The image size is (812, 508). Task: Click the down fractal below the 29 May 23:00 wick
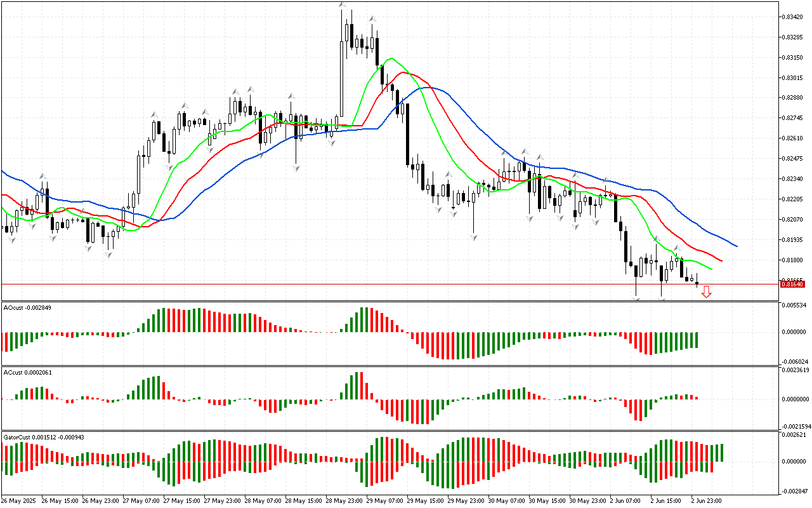473,237
